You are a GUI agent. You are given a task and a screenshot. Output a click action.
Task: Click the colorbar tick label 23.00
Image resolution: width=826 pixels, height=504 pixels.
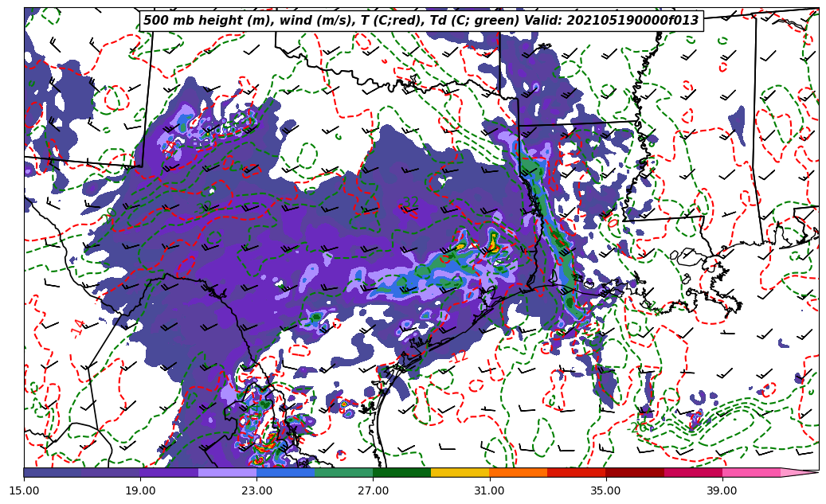[x=256, y=490]
